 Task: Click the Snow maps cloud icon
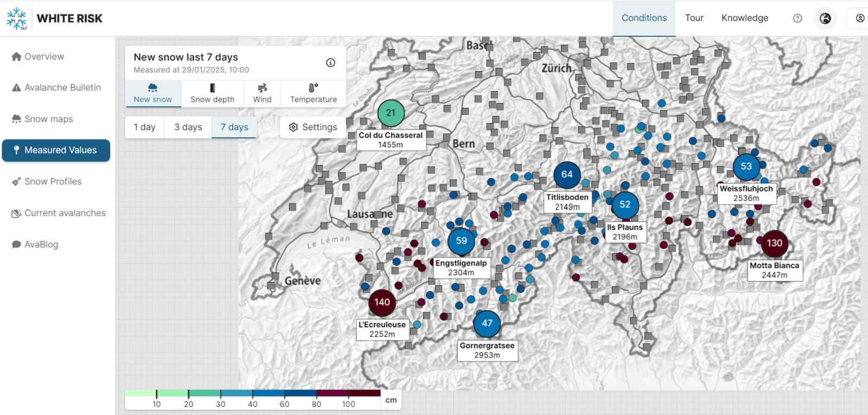pyautogui.click(x=16, y=119)
